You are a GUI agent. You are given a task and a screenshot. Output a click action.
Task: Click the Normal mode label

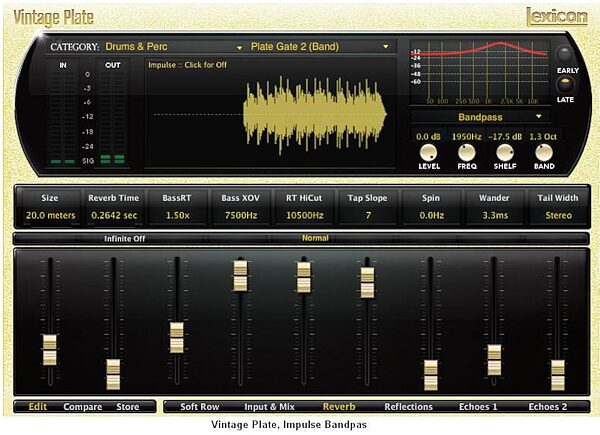point(315,238)
